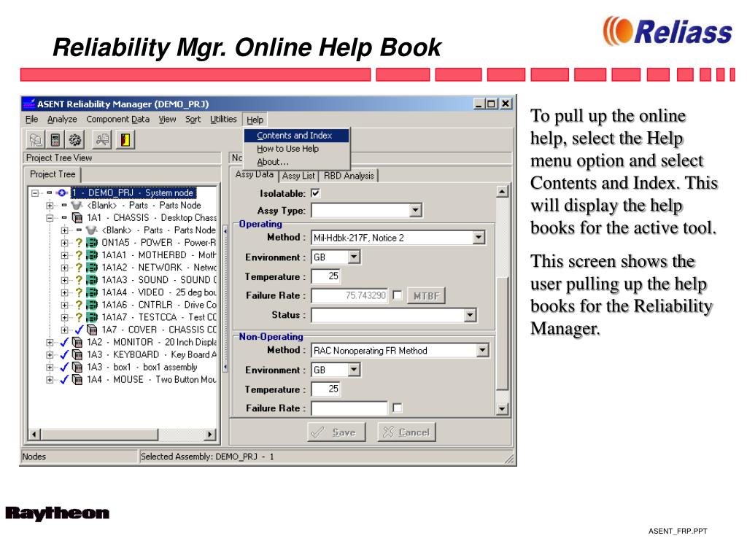This screenshot has height=560, width=747.
Task: Click the green board icon beside 1A1A6 CNTRLR
Action: (x=92, y=305)
